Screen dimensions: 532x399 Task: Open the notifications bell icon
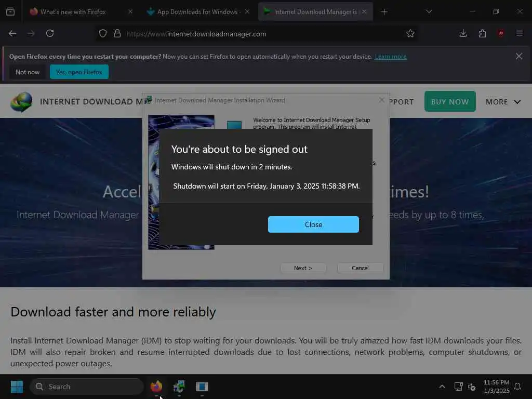point(517,387)
